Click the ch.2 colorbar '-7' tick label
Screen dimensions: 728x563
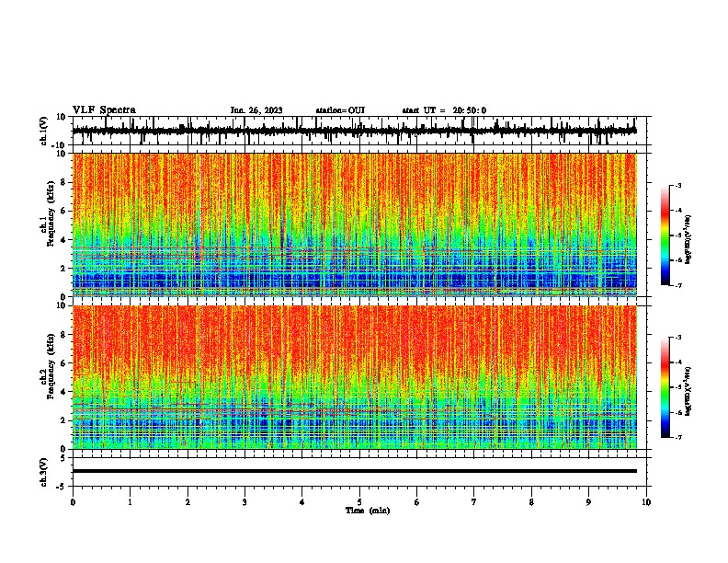point(678,437)
